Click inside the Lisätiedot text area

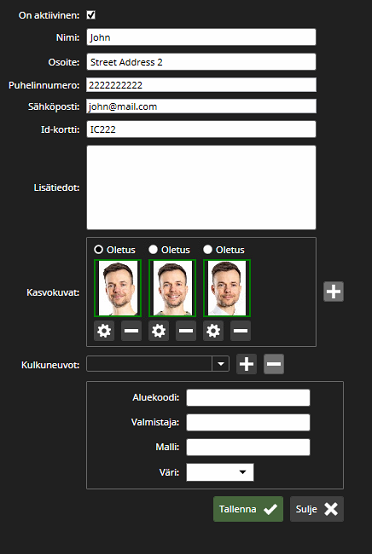coord(201,188)
